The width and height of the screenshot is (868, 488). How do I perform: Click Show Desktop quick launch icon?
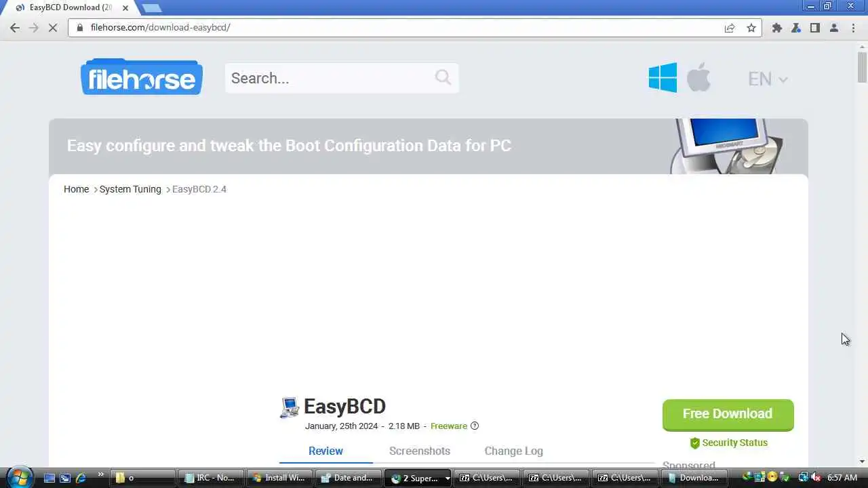50,478
